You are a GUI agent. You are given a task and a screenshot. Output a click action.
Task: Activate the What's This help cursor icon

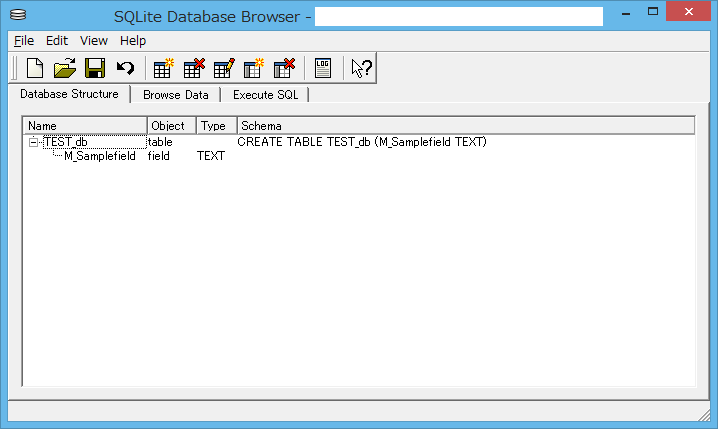tap(361, 69)
